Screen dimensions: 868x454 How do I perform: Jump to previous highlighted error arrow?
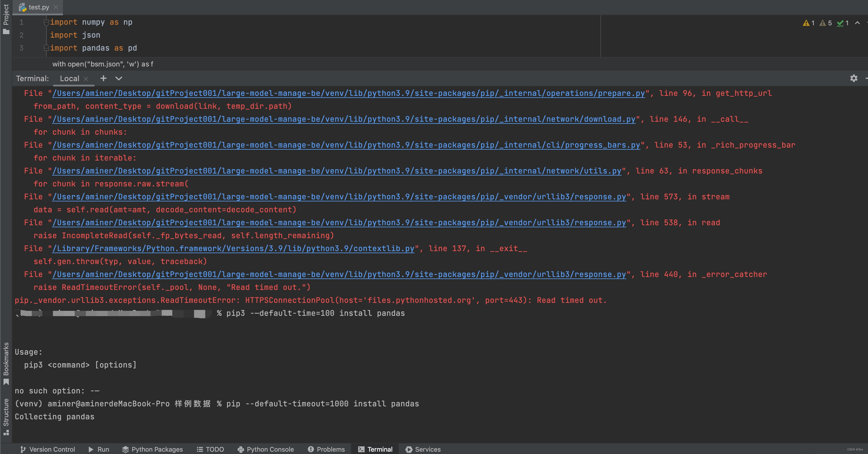857,23
